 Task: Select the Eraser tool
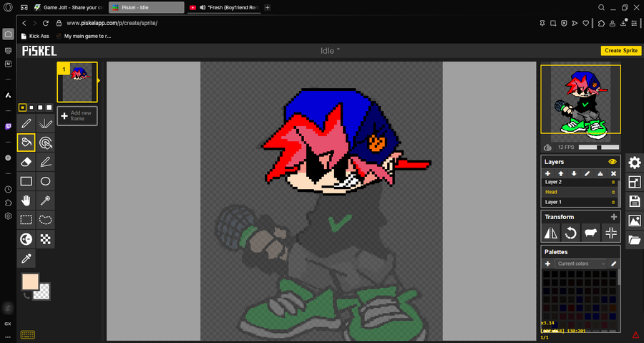click(x=26, y=162)
